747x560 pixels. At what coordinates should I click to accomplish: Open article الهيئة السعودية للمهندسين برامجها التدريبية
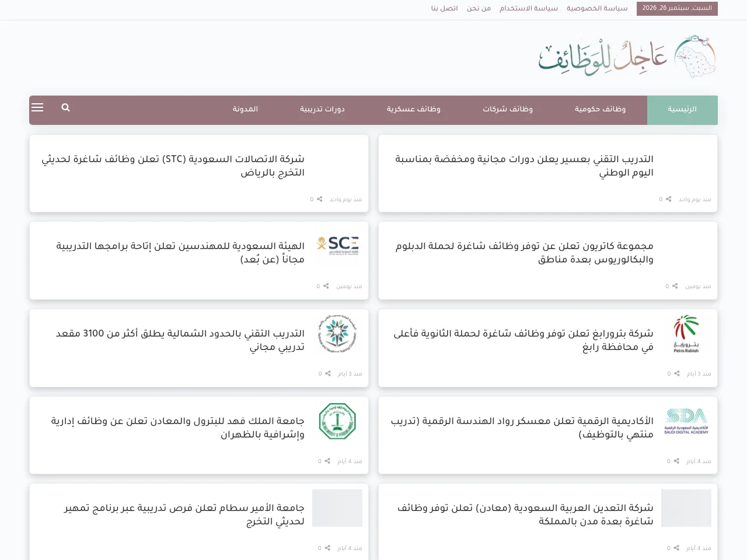pyautogui.click(x=180, y=253)
